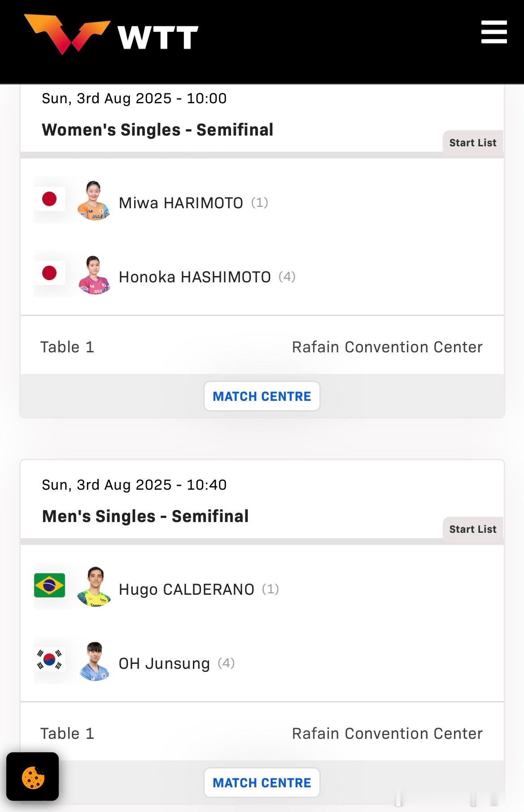The image size is (524, 812).
Task: Open OH Junsung's player photo
Action: coord(94,661)
